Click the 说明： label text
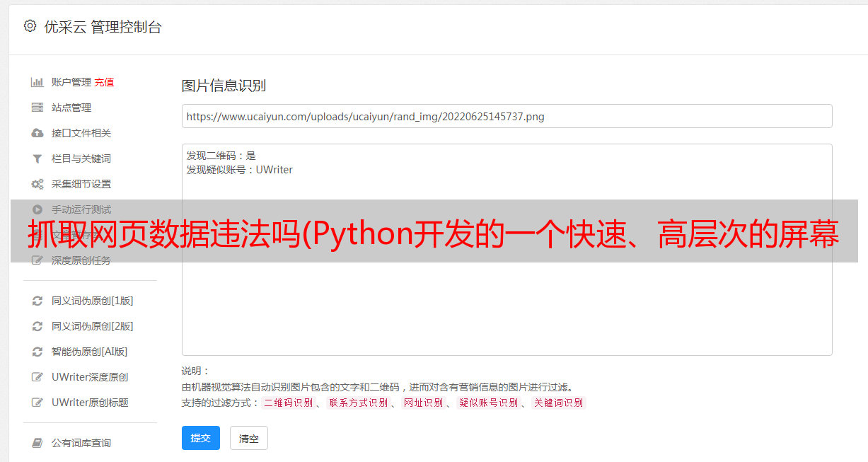The image size is (868, 462). [x=196, y=371]
